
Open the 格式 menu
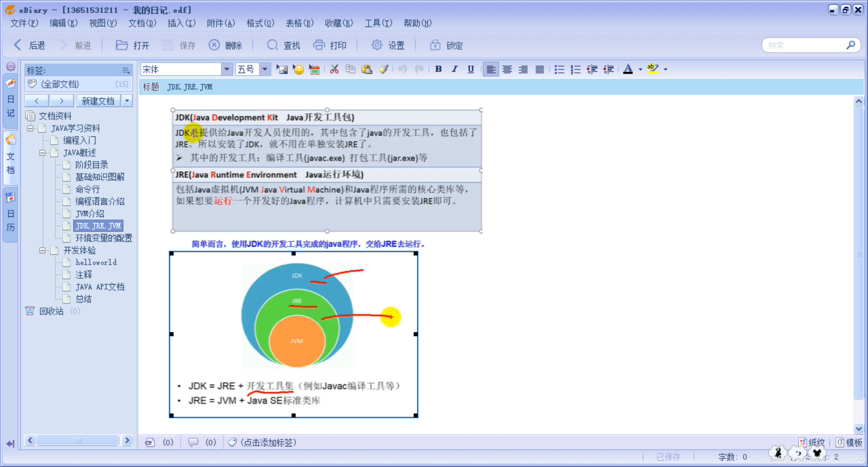pos(260,23)
